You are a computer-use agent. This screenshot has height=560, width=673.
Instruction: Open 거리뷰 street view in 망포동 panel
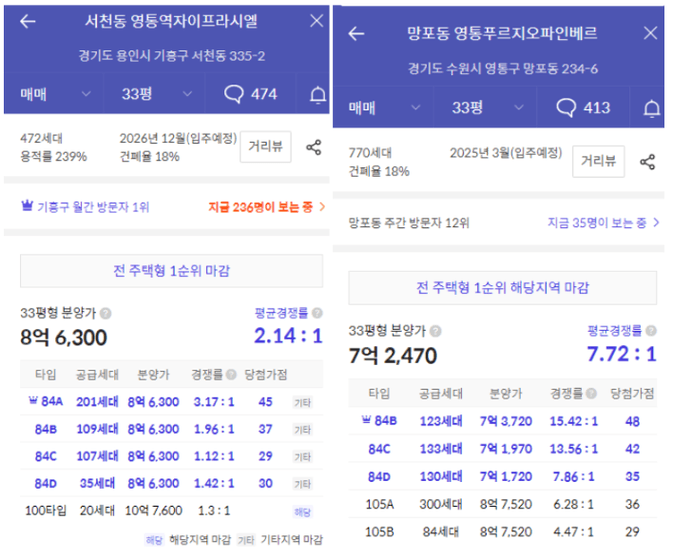[598, 161]
